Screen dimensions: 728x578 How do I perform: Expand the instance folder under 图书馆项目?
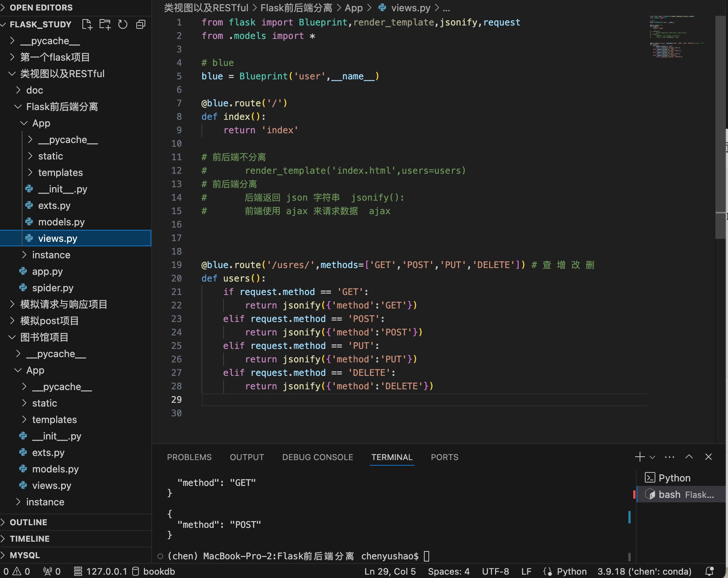(76, 502)
